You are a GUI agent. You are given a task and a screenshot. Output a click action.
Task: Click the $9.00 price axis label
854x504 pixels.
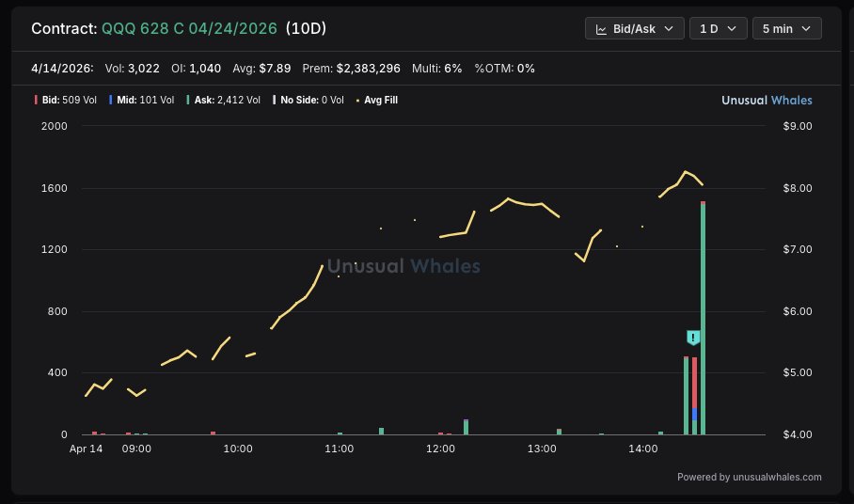(798, 126)
